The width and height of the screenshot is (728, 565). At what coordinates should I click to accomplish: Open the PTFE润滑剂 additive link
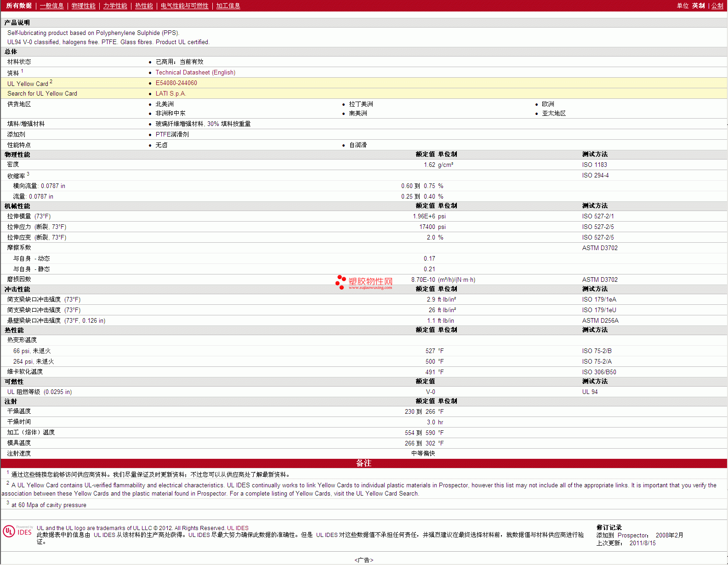[x=172, y=135]
